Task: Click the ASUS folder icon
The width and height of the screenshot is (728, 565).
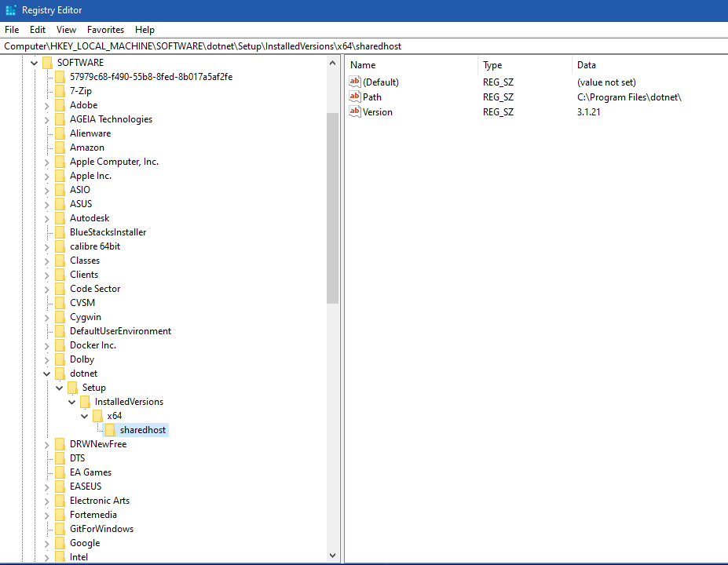Action: pyautogui.click(x=60, y=204)
